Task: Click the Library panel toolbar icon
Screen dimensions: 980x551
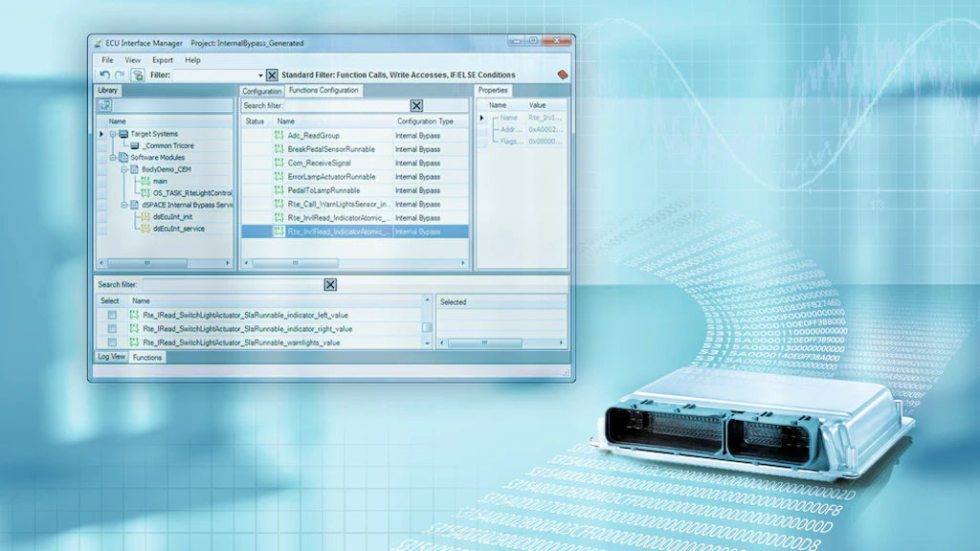Action: [x=104, y=105]
